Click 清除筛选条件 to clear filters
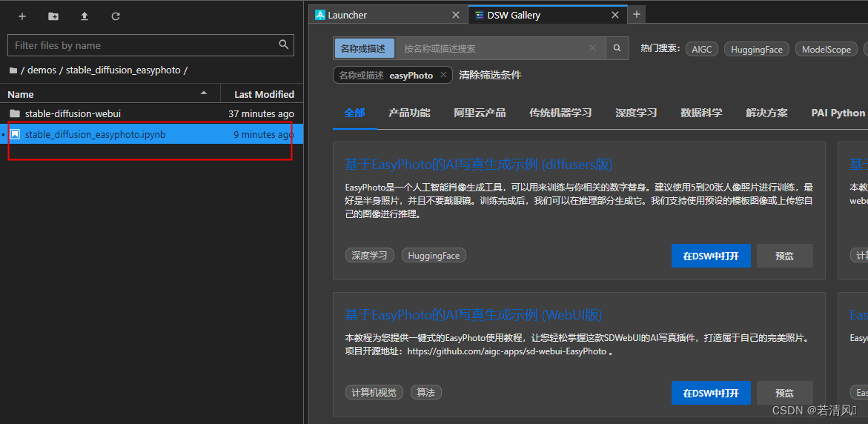Screen dimensions: 868x424 point(490,75)
